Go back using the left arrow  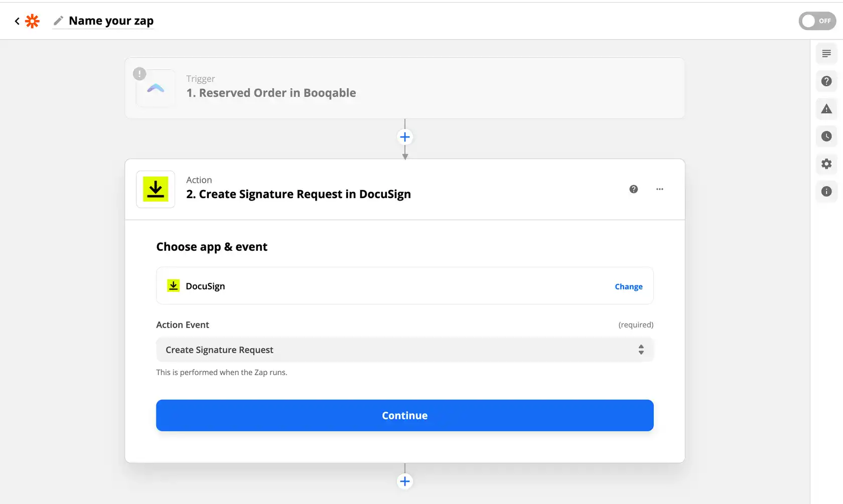(17, 21)
